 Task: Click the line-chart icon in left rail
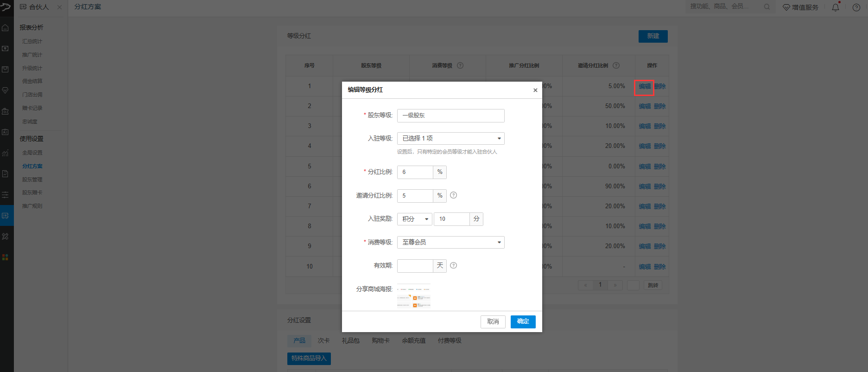pos(5,153)
